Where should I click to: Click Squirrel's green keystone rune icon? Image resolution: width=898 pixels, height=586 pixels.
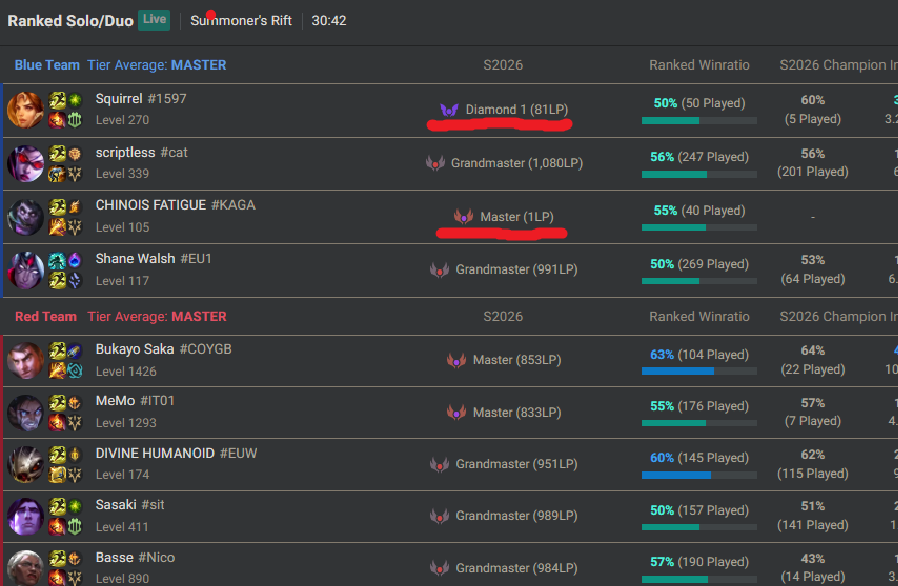point(75,101)
